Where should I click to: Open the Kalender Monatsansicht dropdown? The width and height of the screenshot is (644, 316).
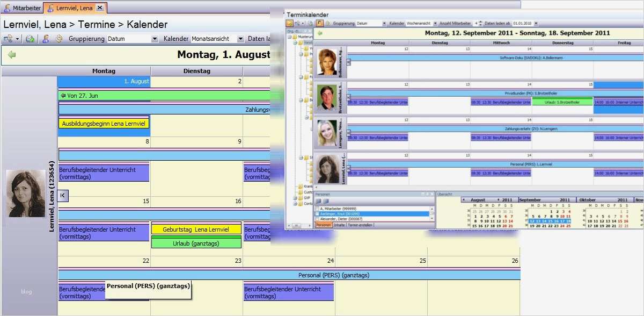point(240,39)
